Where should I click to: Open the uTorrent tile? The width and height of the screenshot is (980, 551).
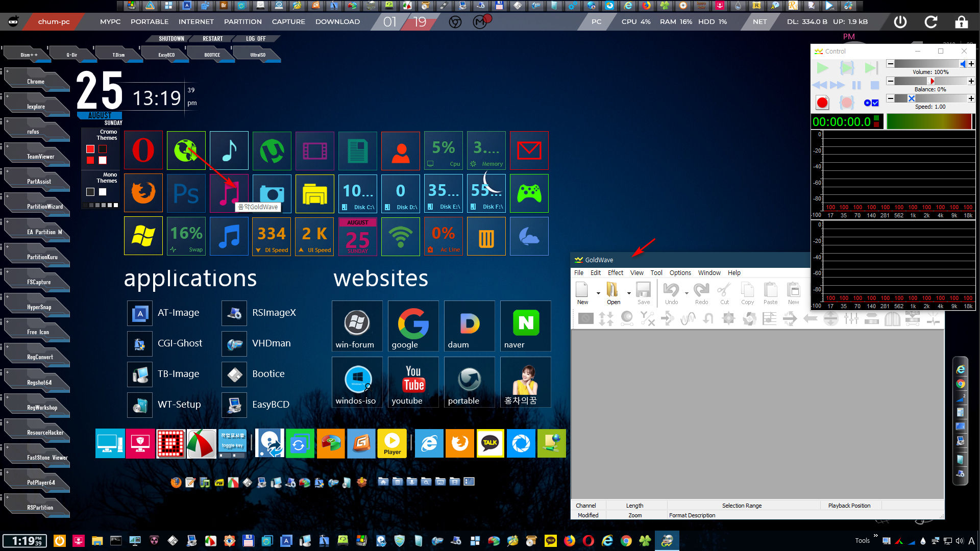272,151
